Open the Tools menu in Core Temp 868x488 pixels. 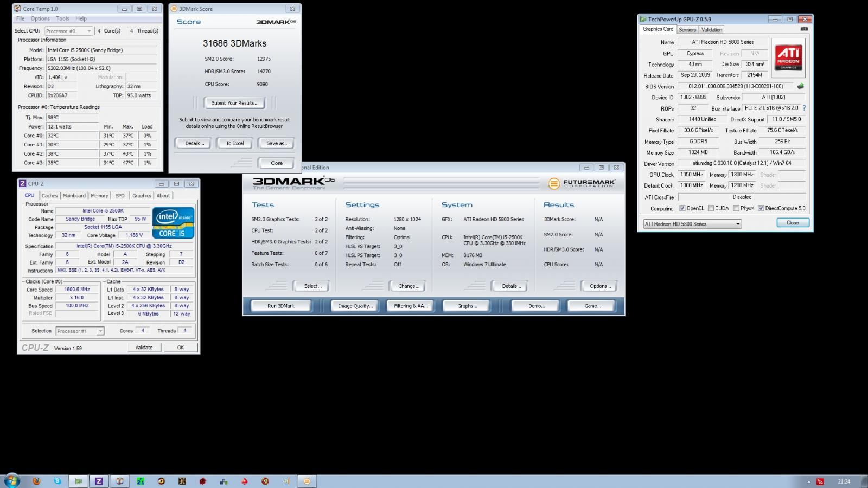coord(62,18)
